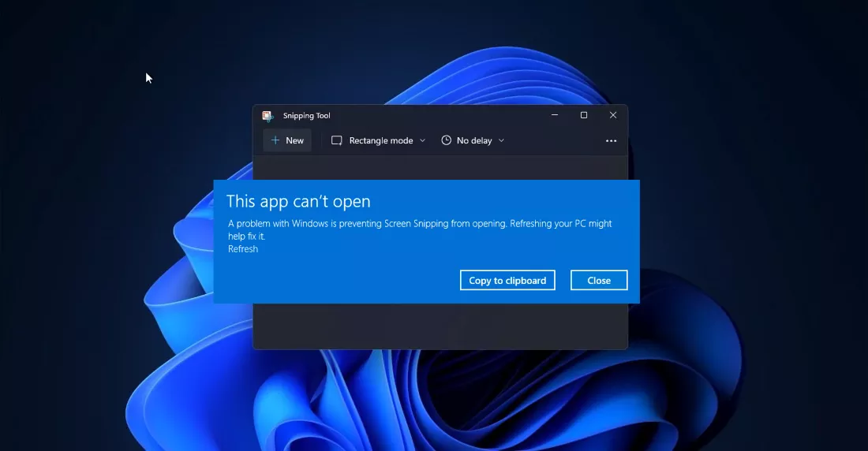Open the See more three-dots menu

pyautogui.click(x=611, y=140)
